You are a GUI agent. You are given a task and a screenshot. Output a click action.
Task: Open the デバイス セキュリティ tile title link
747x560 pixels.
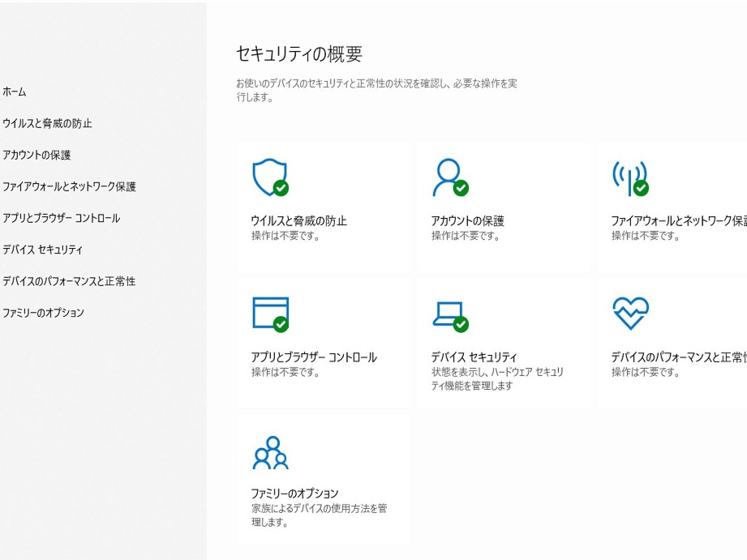point(474,357)
